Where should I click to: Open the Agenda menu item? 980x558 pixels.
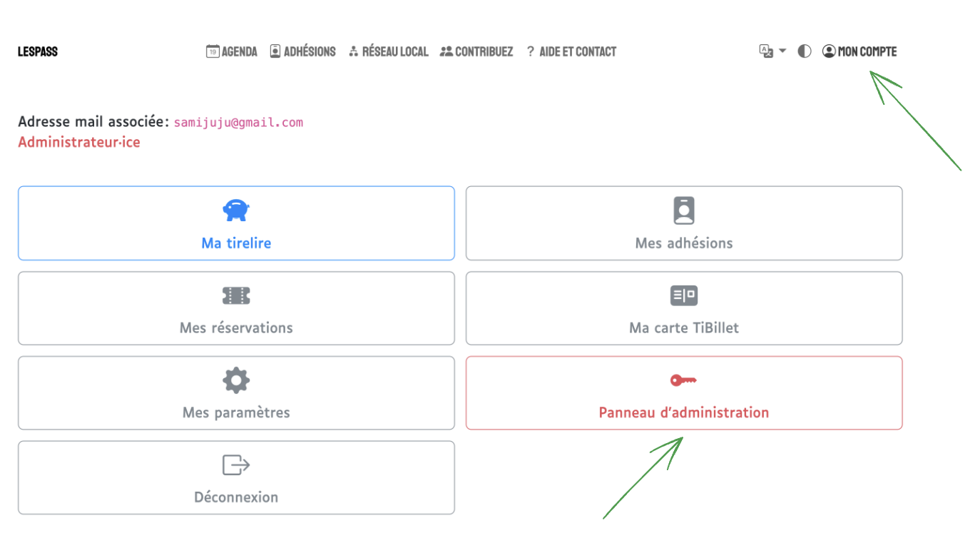point(232,51)
